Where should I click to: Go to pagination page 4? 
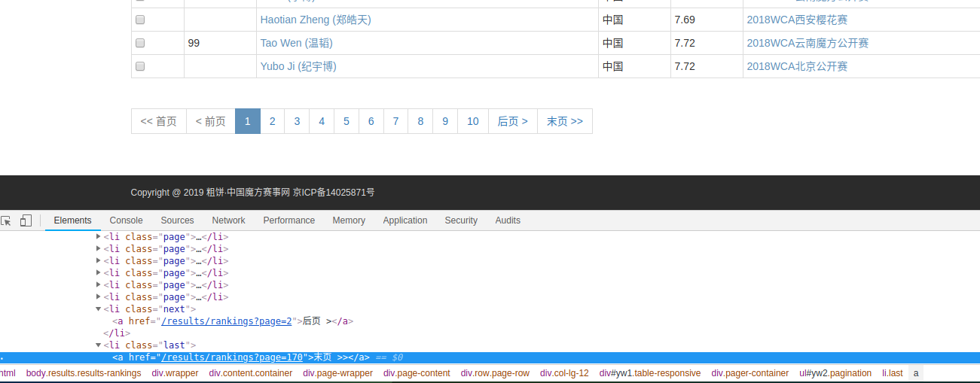click(x=322, y=121)
